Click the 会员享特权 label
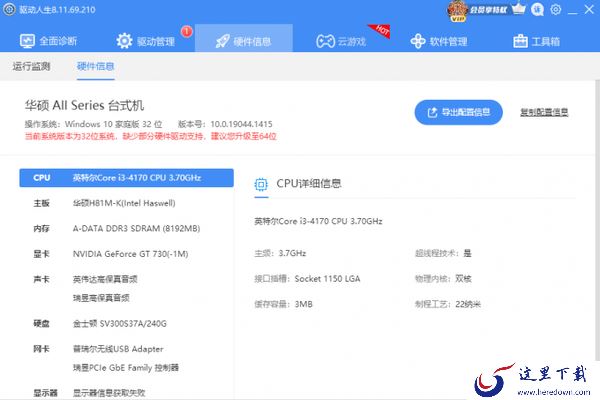Screen dimensions: 600x400 (489, 10)
